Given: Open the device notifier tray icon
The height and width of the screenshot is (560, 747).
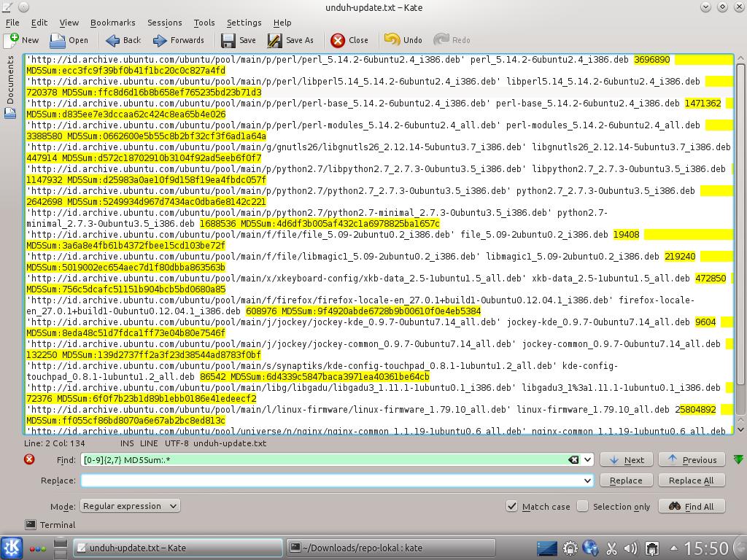Looking at the screenshot, I should [x=651, y=548].
